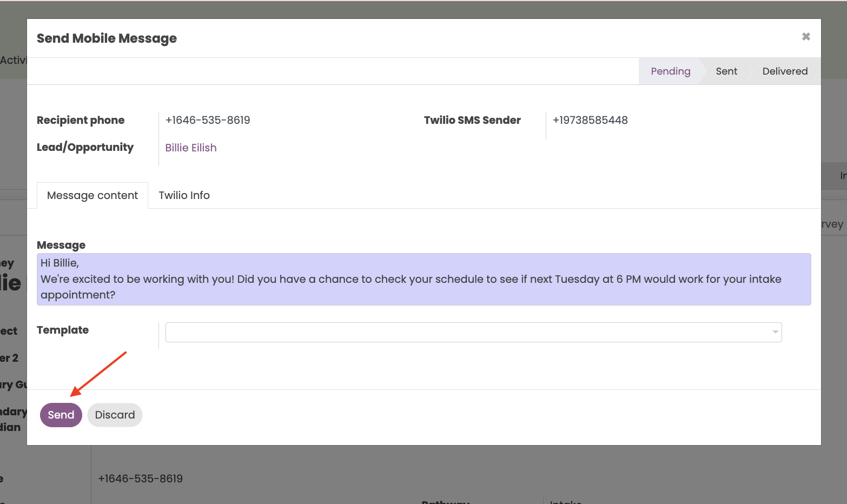Select the Sent status stage
Screen dimensions: 847x504
pos(726,71)
